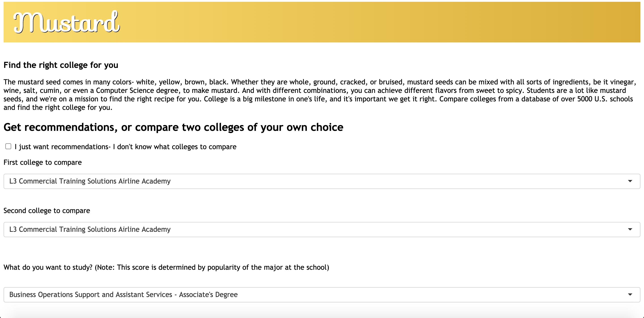Click the "I just want recommendations" label text
This screenshot has width=644, height=318.
point(125,147)
